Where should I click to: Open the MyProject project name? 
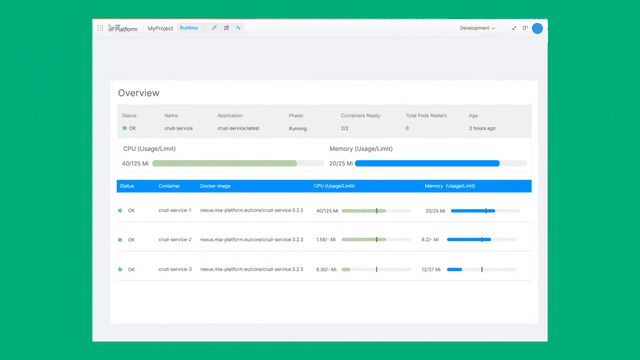click(x=160, y=28)
